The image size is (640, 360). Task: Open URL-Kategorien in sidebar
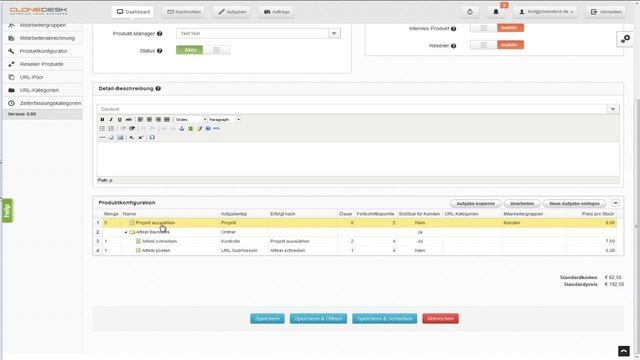pyautogui.click(x=43, y=90)
